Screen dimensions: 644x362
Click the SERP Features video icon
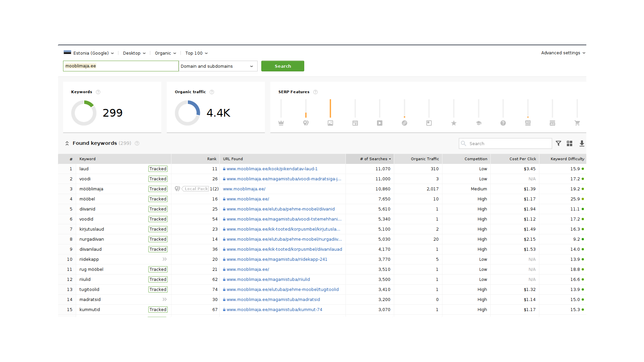pyautogui.click(x=379, y=122)
